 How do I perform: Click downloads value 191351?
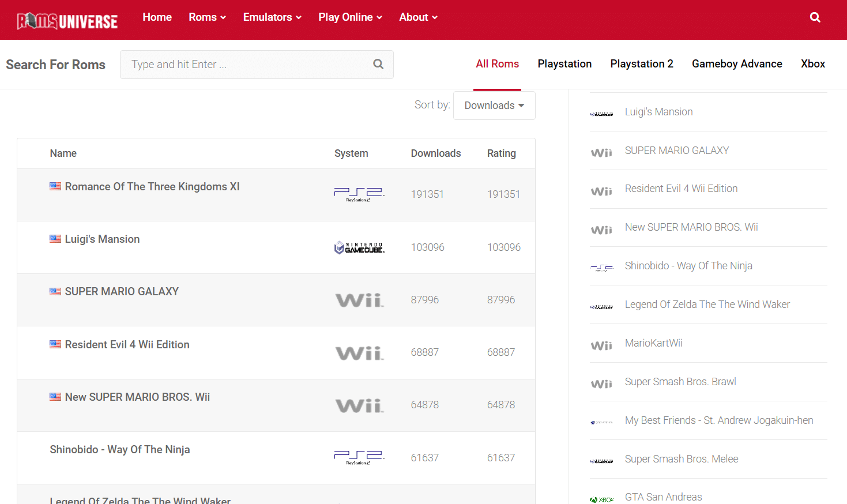click(427, 194)
